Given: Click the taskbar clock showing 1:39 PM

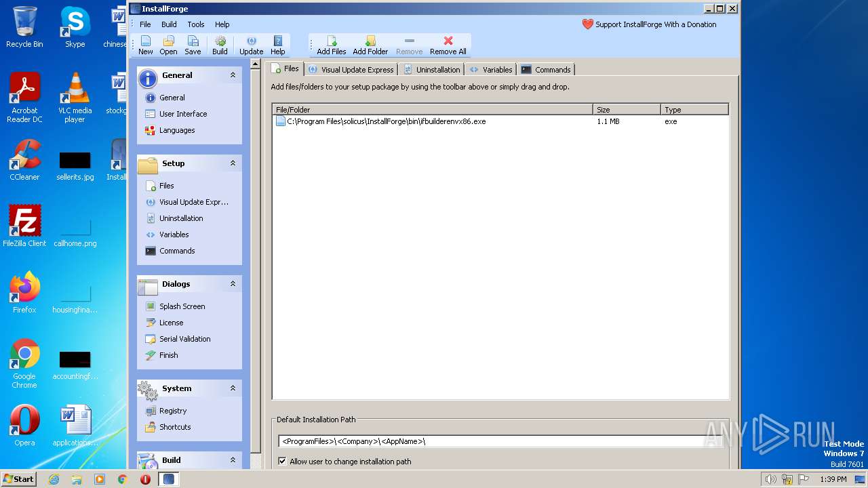Looking at the screenshot, I should pos(833,479).
